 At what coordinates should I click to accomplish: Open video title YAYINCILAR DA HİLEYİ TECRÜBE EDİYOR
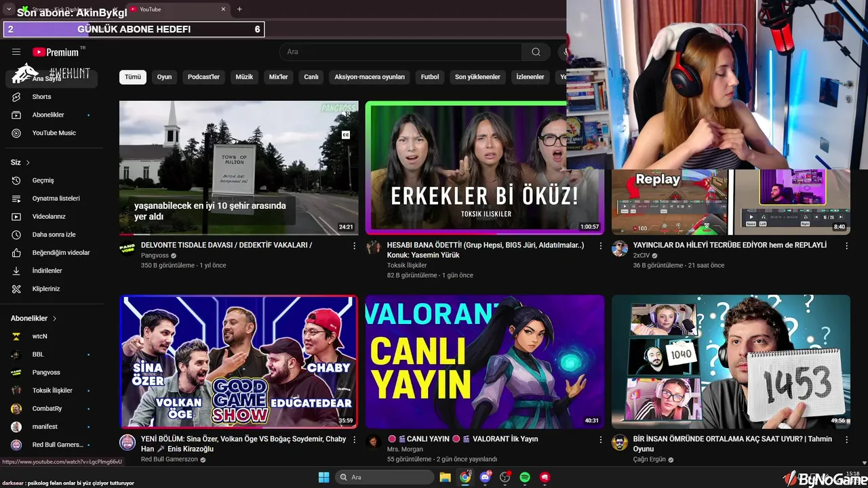click(x=730, y=245)
